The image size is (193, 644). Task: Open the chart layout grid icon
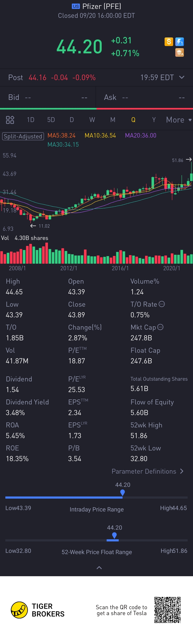10,120
